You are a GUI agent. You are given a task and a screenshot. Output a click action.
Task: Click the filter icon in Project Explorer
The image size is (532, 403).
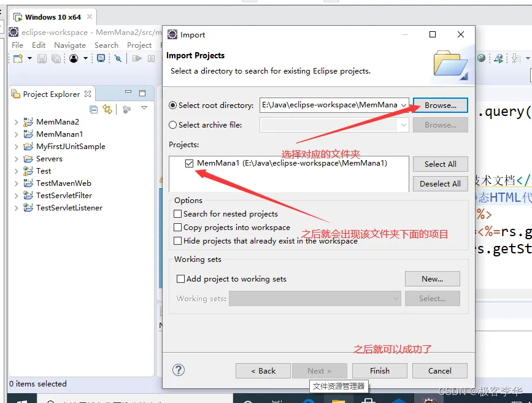tap(126, 109)
